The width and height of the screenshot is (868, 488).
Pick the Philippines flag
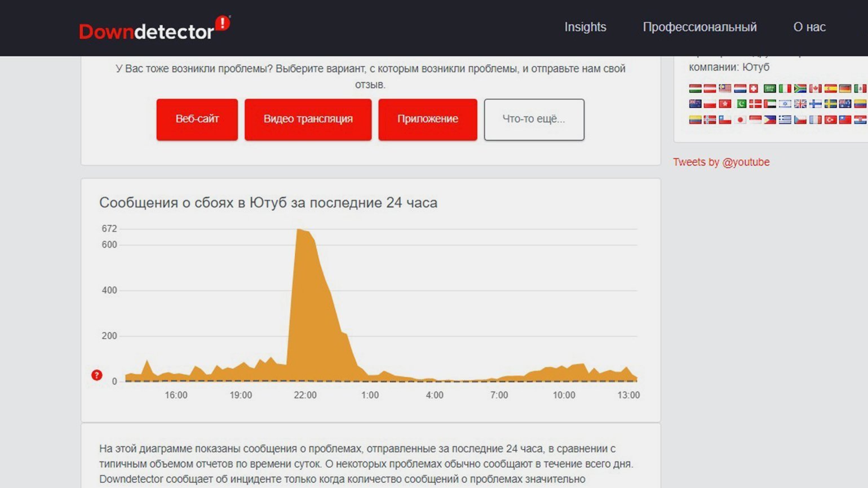pyautogui.click(x=770, y=119)
